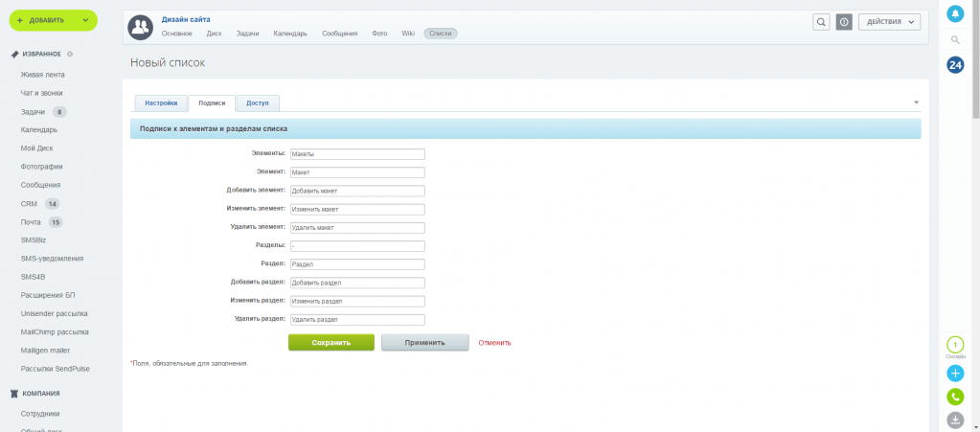Open the Wiki group menu item
The width and height of the screenshot is (980, 432).
pyautogui.click(x=408, y=34)
